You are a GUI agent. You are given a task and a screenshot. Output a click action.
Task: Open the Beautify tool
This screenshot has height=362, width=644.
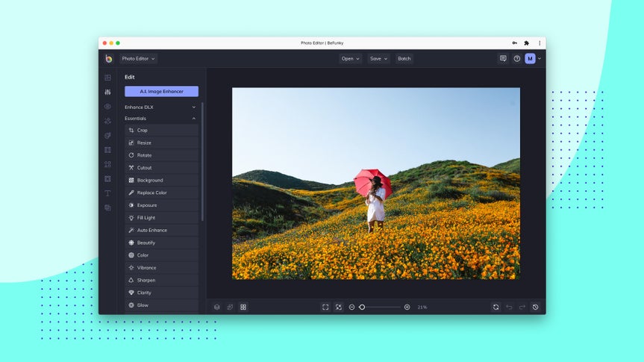161,243
